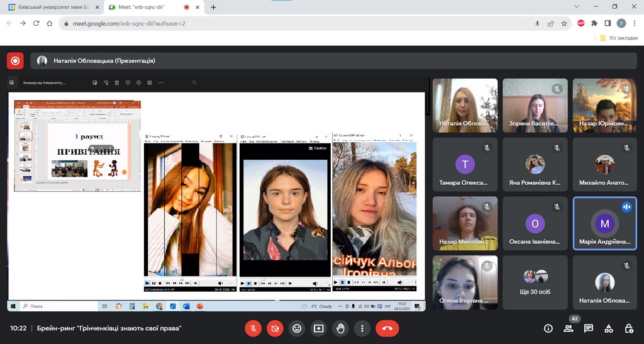Open the meeting details info icon
Image resolution: width=644 pixels, height=344 pixels.
548,328
